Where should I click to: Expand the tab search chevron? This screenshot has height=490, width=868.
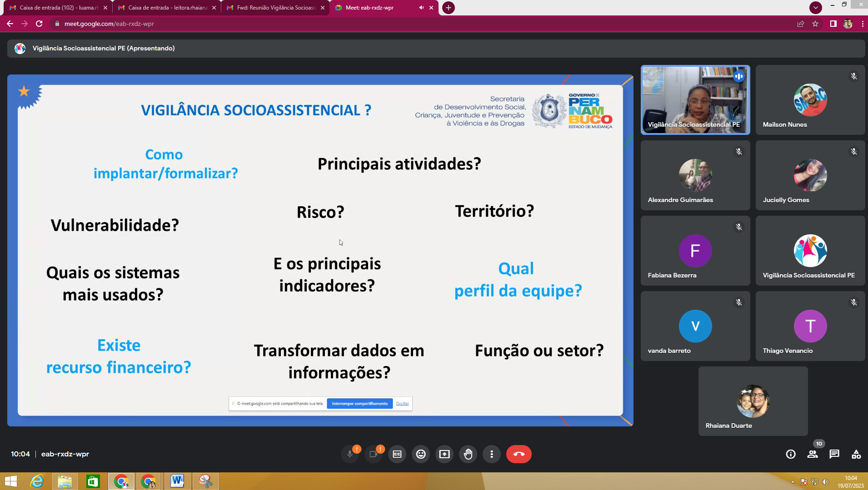point(816,7)
